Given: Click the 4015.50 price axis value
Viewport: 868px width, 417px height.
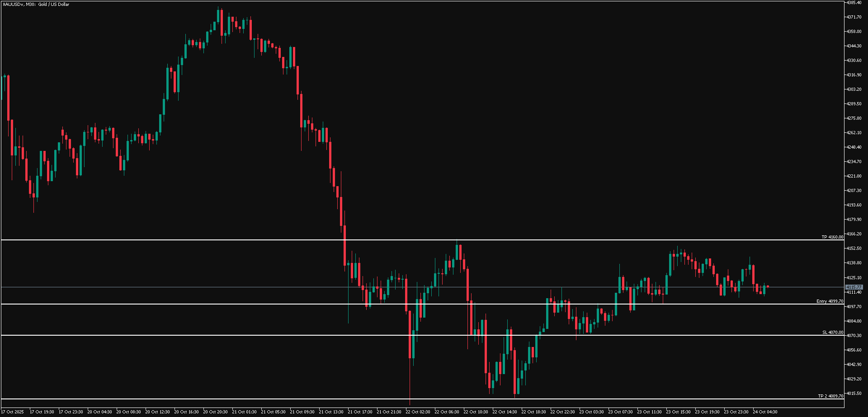Looking at the screenshot, I should 854,394.
